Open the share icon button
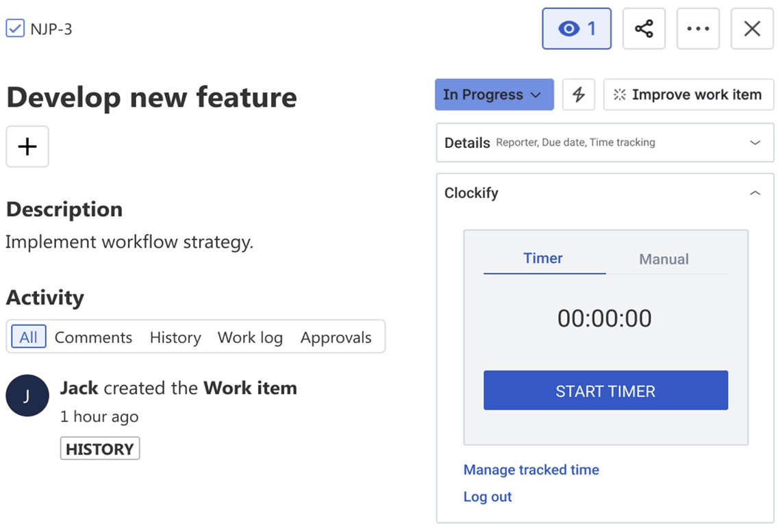780x532 pixels. (x=644, y=28)
